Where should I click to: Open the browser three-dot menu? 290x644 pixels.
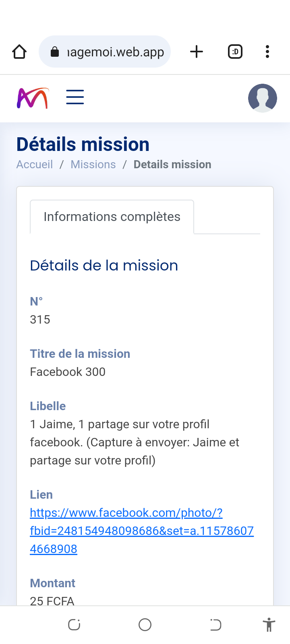click(267, 52)
